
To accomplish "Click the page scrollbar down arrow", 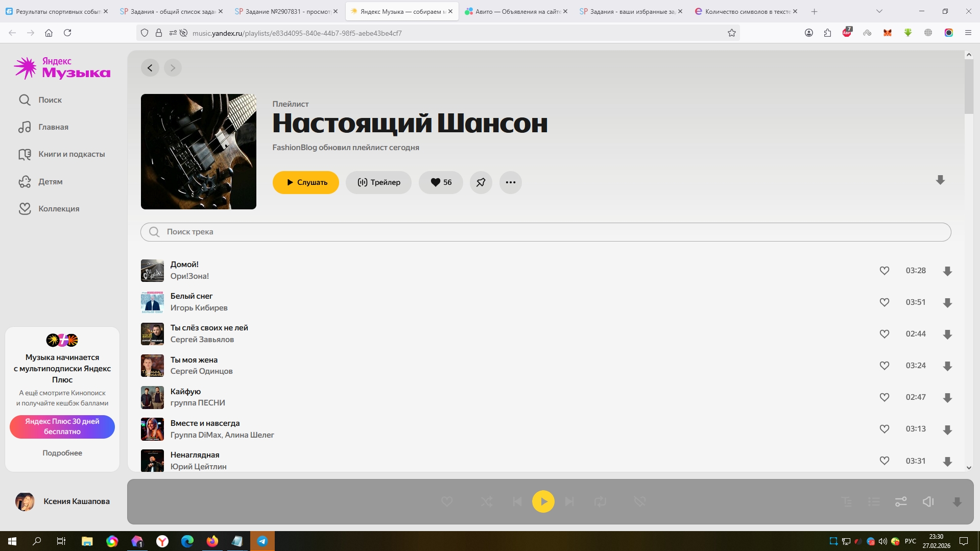I will tap(969, 468).
